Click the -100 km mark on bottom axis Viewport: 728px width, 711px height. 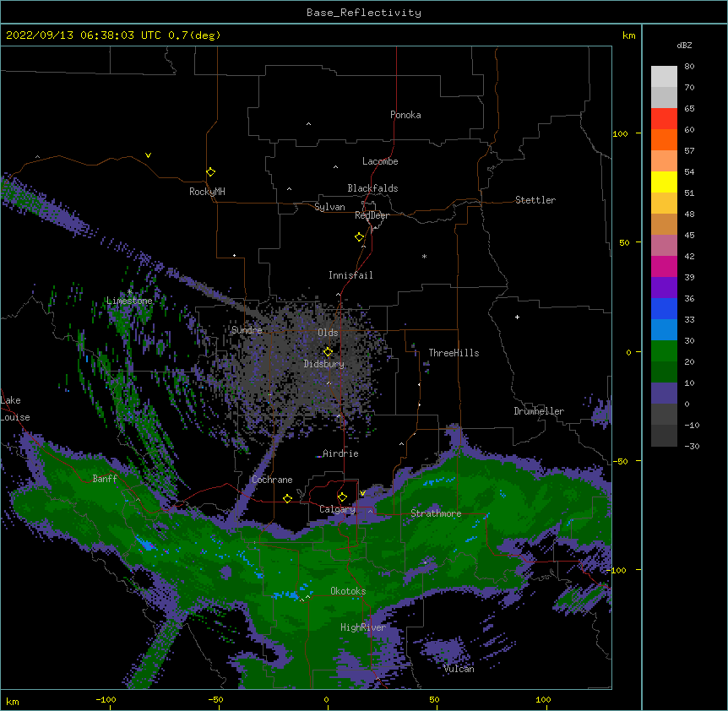pyautogui.click(x=106, y=699)
